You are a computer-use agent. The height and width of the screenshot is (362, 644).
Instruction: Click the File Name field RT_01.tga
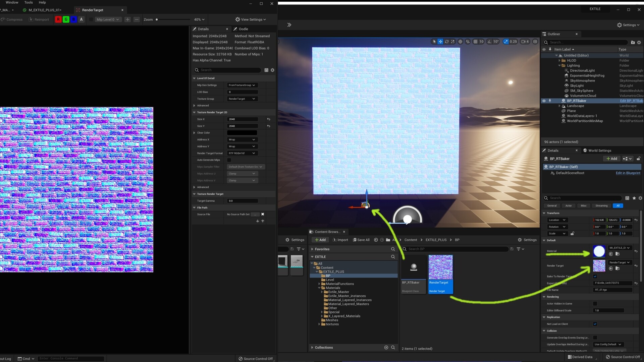pos(612,290)
